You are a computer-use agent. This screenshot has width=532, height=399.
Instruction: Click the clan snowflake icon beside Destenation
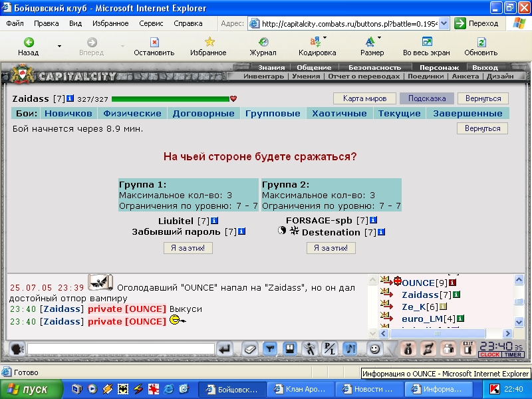point(294,231)
